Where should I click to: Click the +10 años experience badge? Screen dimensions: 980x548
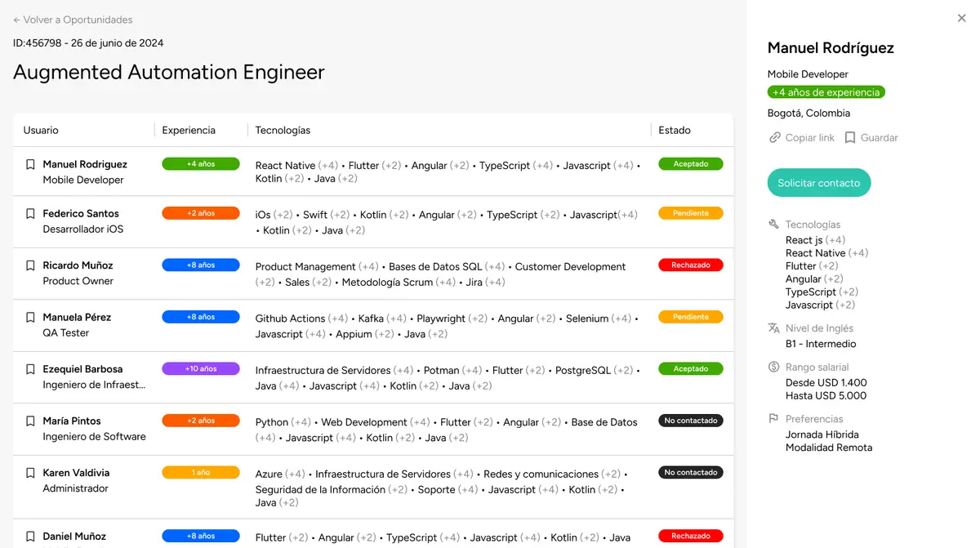tap(201, 368)
